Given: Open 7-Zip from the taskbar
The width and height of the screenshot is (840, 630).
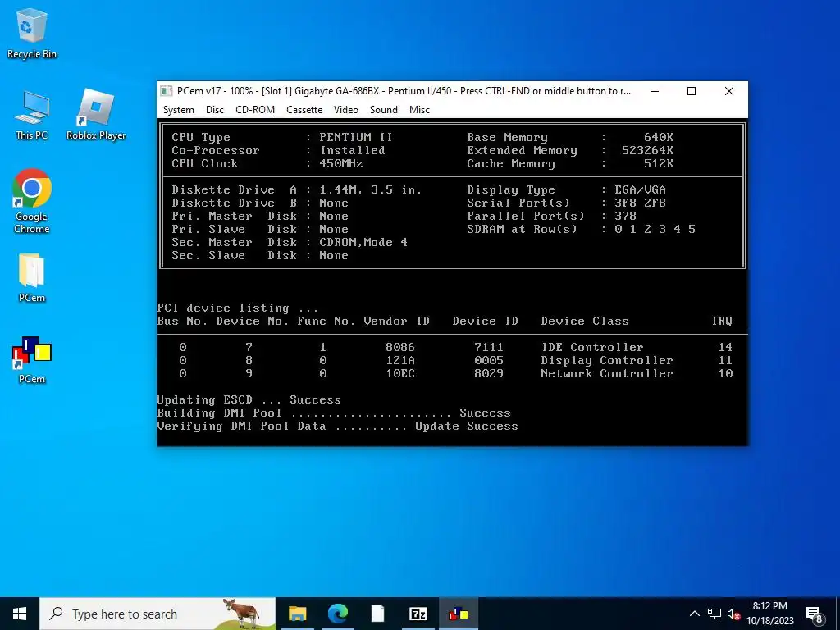Looking at the screenshot, I should pyautogui.click(x=418, y=614).
